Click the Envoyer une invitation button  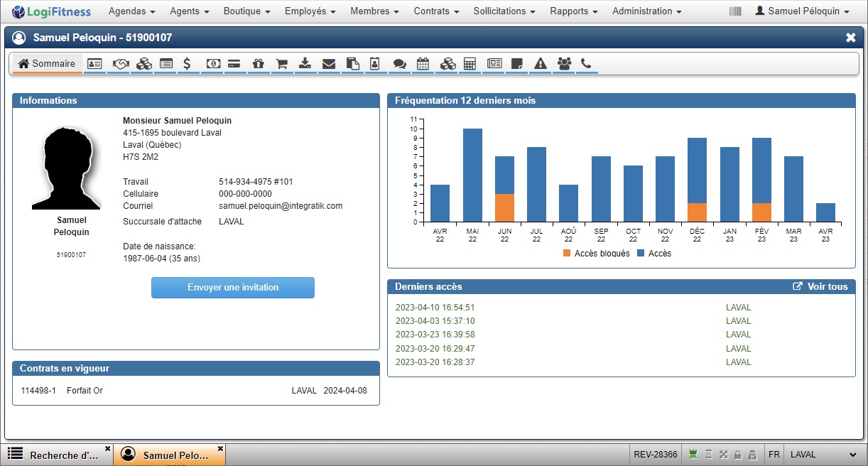233,288
